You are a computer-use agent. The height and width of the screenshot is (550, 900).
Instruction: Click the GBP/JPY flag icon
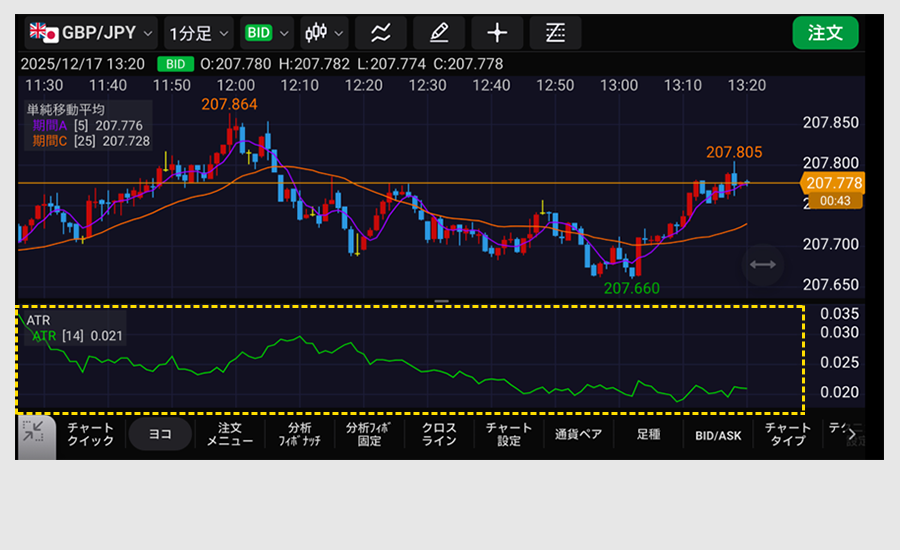(x=43, y=32)
